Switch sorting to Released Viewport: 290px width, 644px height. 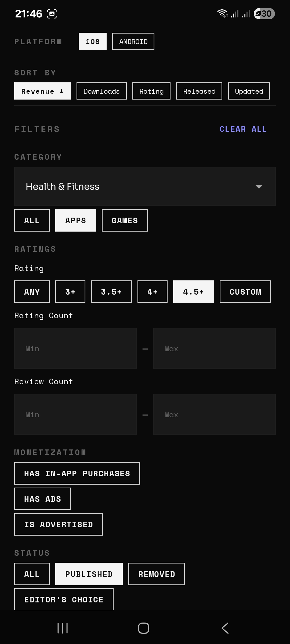[199, 91]
